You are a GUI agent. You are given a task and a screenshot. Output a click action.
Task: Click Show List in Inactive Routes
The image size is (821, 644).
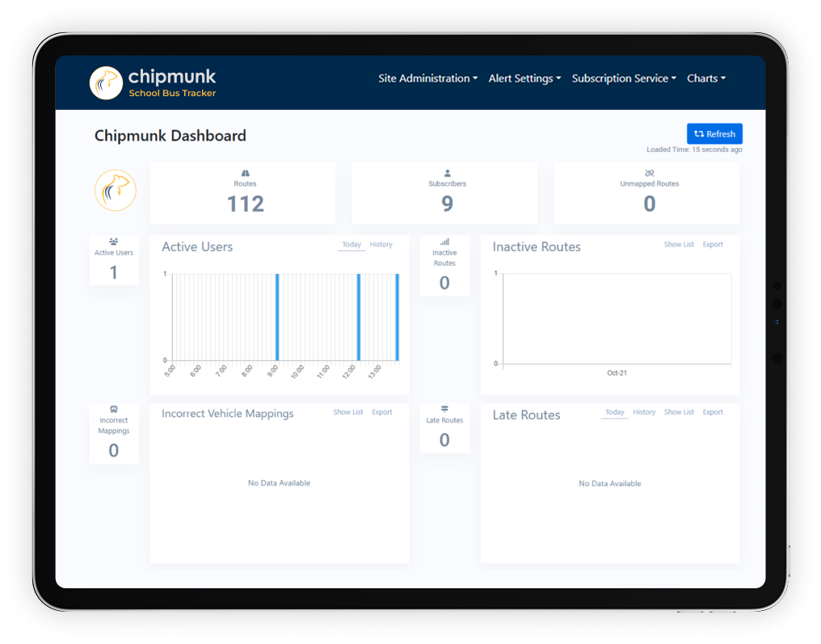(x=679, y=245)
